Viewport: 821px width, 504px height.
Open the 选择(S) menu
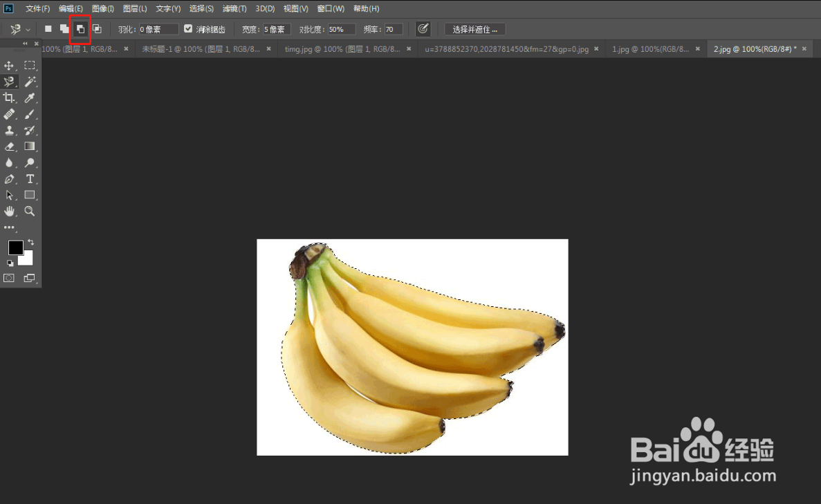point(201,9)
